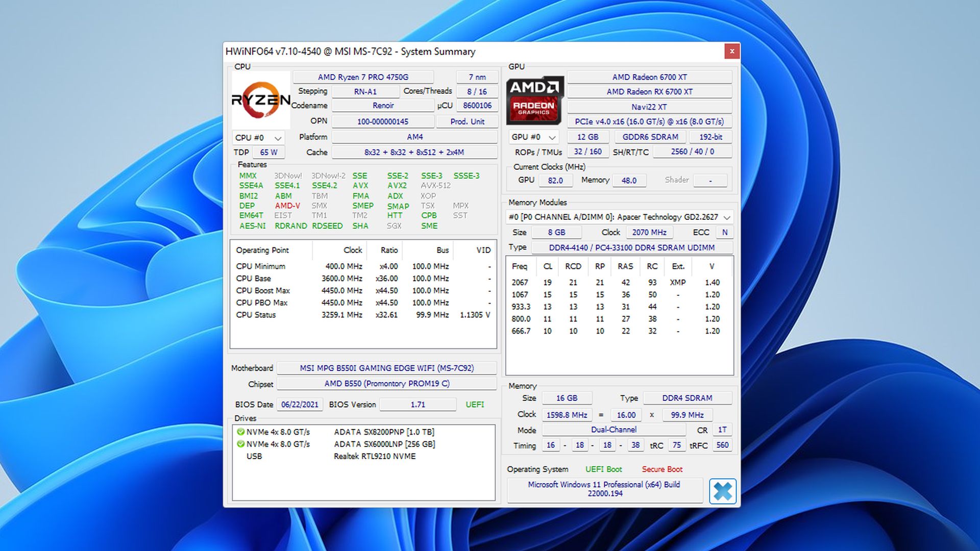Click the Navi22 XT GPU codename field

pyautogui.click(x=650, y=107)
